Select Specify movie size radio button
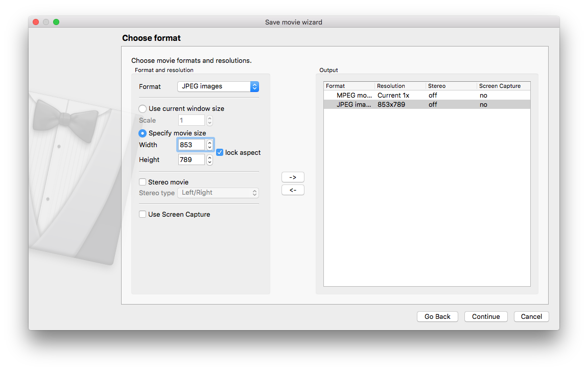 pos(143,133)
